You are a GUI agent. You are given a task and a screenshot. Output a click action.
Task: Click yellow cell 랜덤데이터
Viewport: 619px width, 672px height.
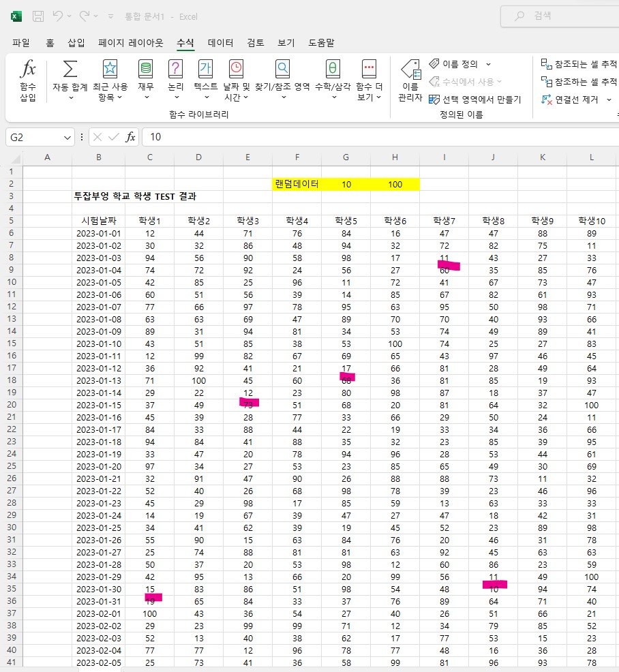click(297, 184)
